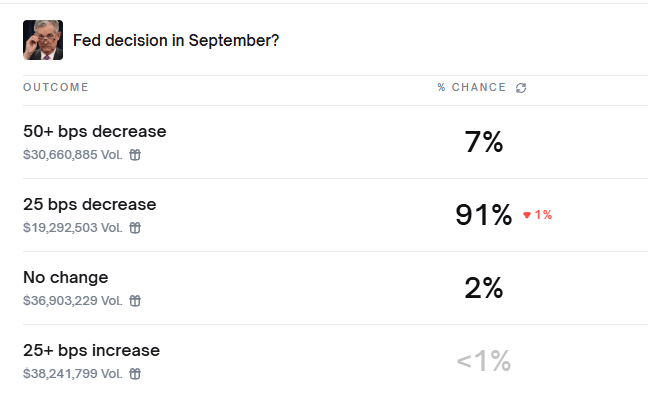Click the $30,660,885 Vol. text
This screenshot has width=648, height=413.
coord(73,155)
